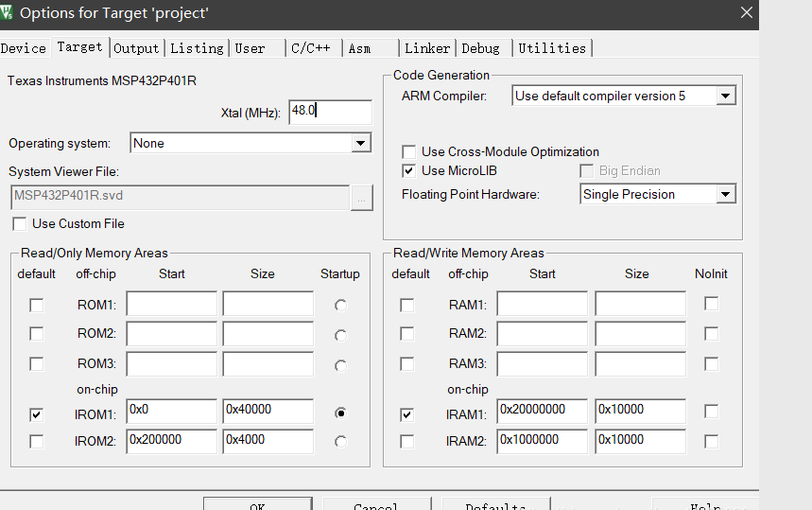Toggle NoInit for RAM3
This screenshot has width=812, height=510.
712,364
